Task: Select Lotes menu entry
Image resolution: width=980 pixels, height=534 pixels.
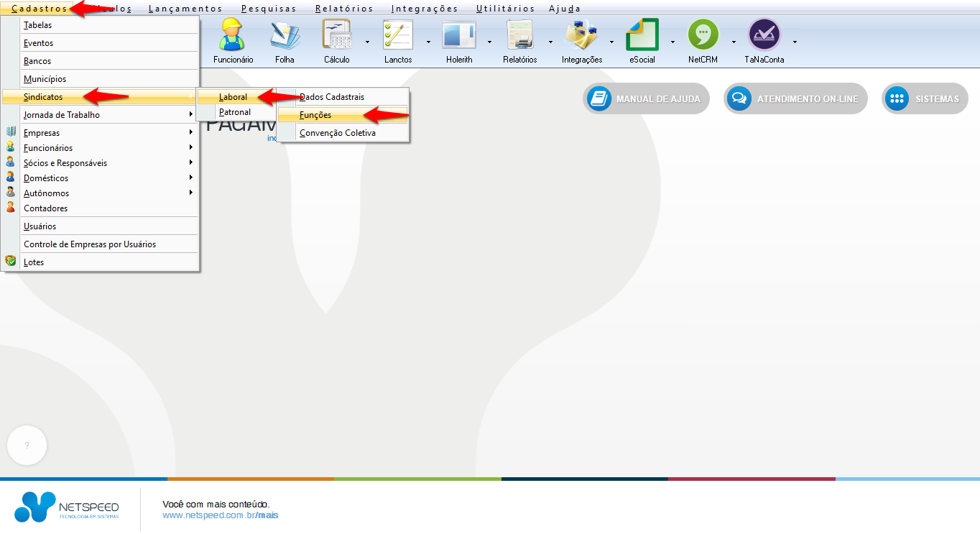Action: point(101,262)
